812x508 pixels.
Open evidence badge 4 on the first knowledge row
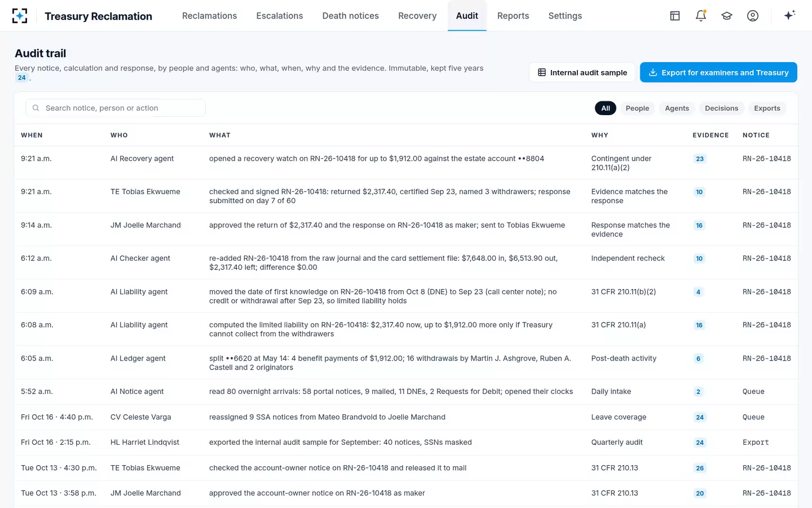coord(698,292)
